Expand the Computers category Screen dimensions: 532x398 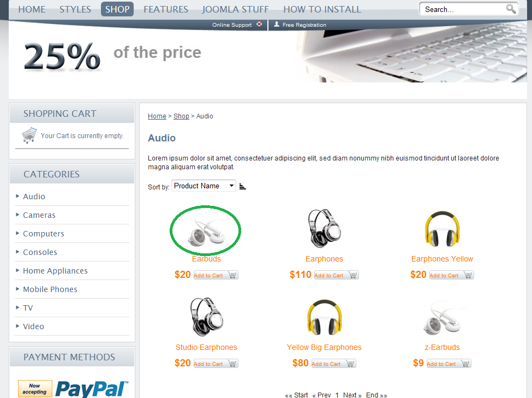coord(44,234)
